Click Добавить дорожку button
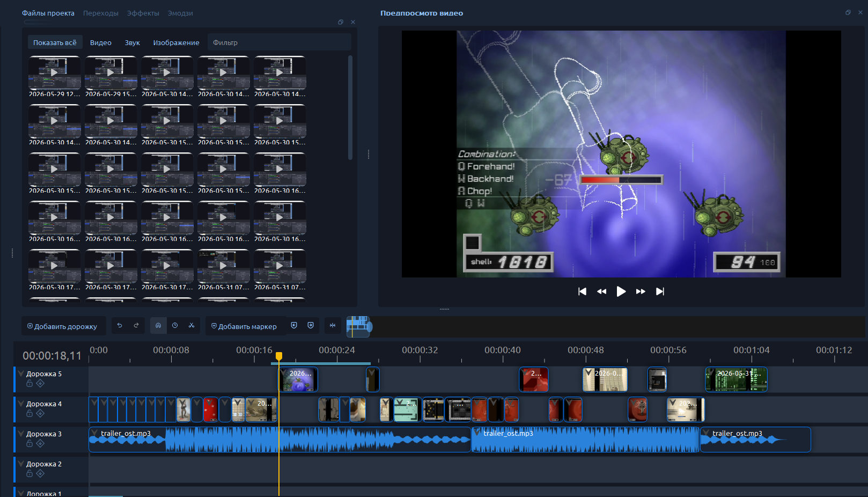Image resolution: width=868 pixels, height=497 pixels. coord(62,326)
